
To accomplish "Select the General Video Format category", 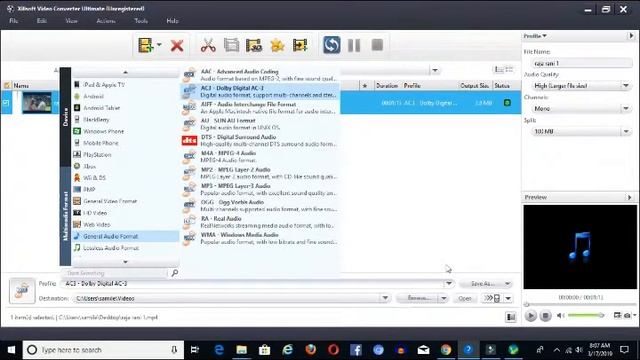I will (x=125, y=201).
